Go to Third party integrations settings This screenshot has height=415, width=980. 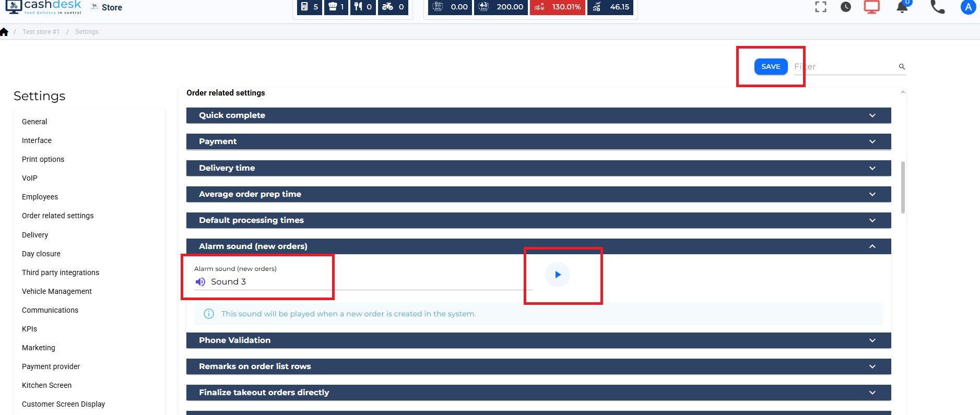pyautogui.click(x=61, y=272)
